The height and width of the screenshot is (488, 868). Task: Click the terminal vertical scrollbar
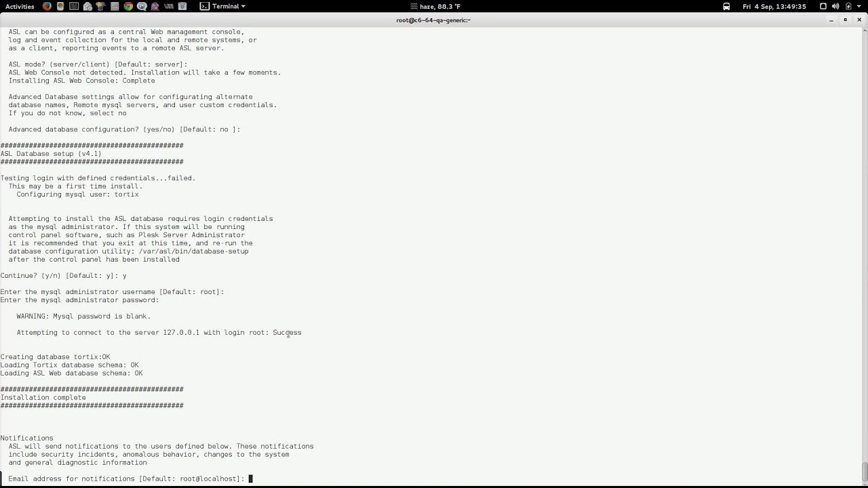864,471
